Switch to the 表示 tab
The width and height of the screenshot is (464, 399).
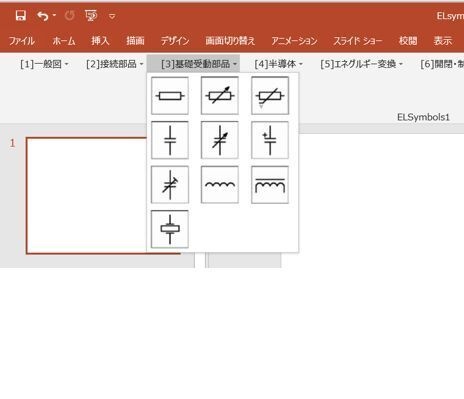(443, 41)
